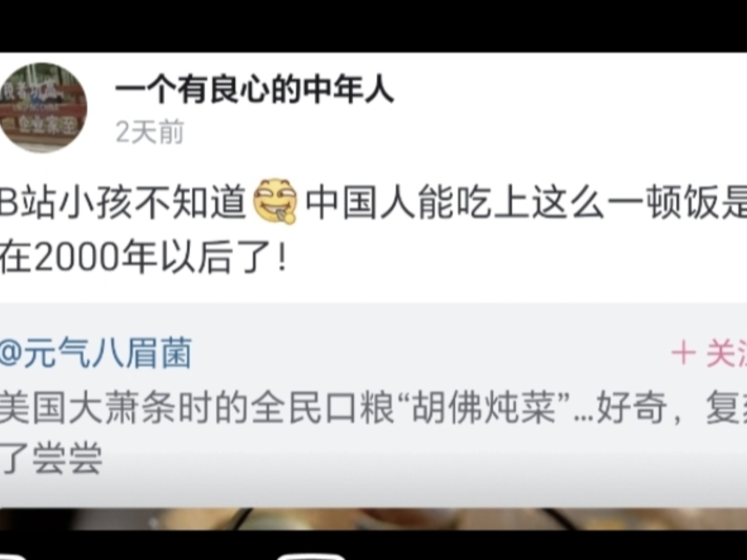Click the username 一个有良心的中年人
This screenshot has height=560, width=747.
[x=254, y=90]
